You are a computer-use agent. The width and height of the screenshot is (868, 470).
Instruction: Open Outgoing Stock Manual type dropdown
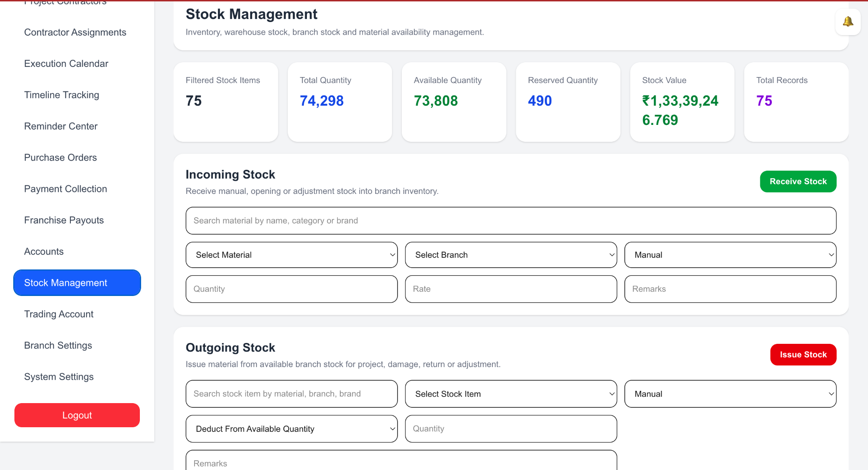(x=730, y=394)
